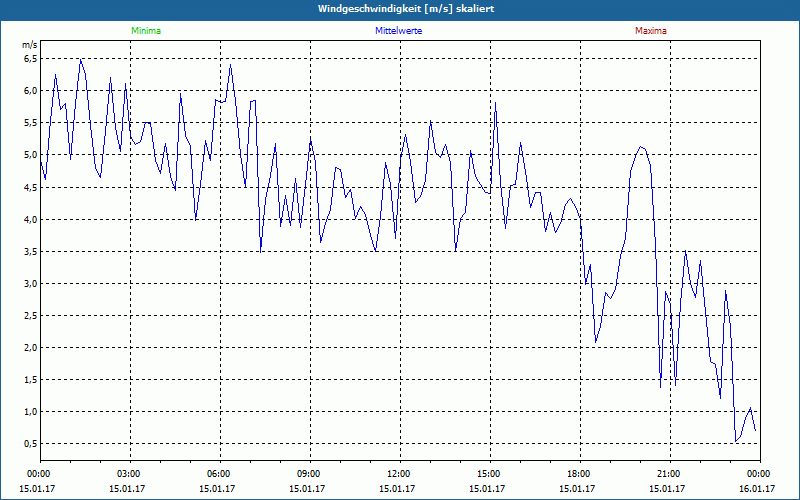
Task: Click the Minima legend label
Action: pyautogui.click(x=146, y=31)
